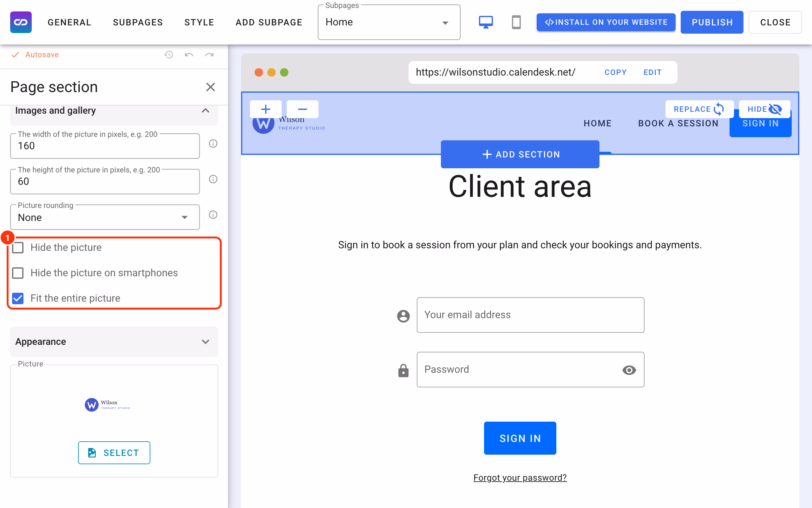This screenshot has height=508, width=812.
Task: Open the Subpages tab
Action: click(x=138, y=22)
